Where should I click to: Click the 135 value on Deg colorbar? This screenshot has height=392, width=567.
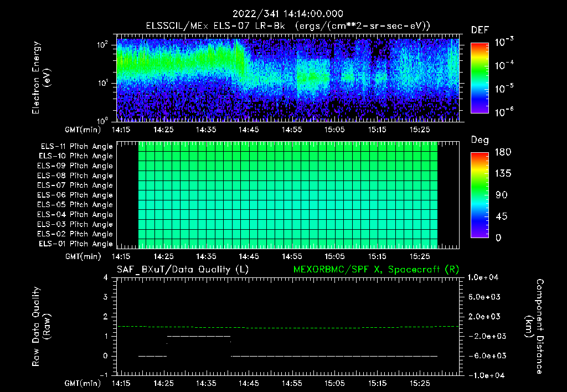pos(503,174)
